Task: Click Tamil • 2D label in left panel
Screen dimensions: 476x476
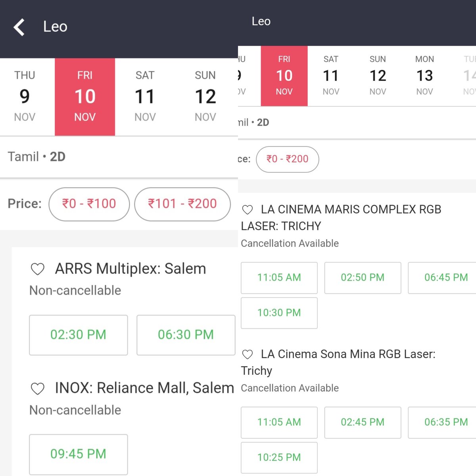Action: [36, 157]
